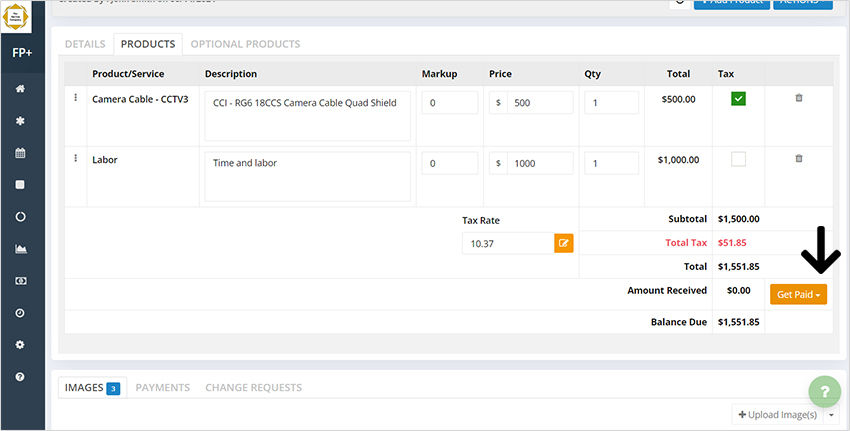
Task: Click the FP+ label in sidebar
Action: click(22, 54)
